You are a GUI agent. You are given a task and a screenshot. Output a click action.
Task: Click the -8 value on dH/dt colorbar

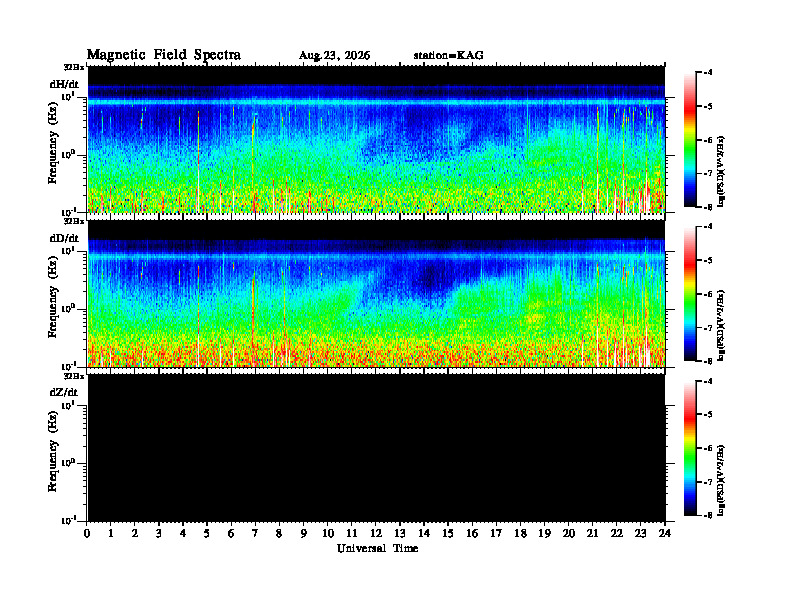click(708, 207)
